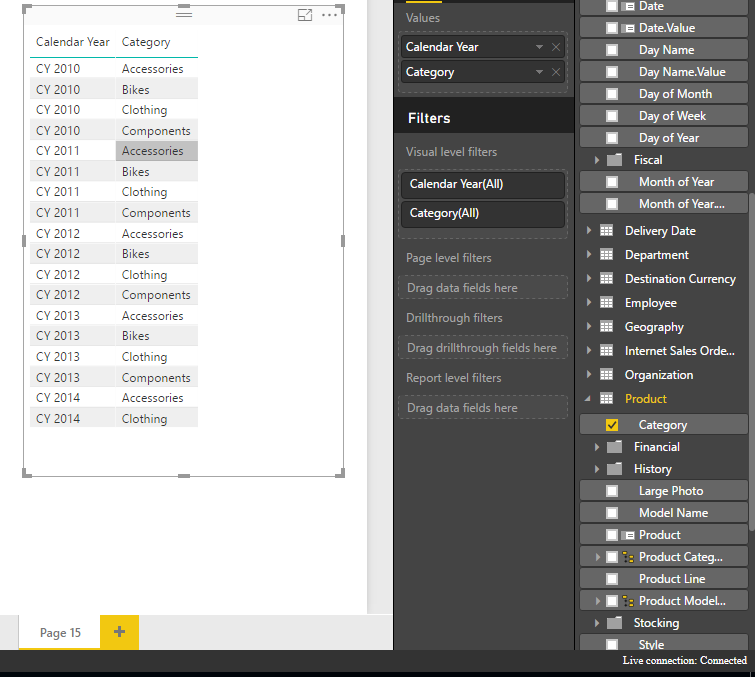The height and width of the screenshot is (677, 755).
Task: Expand the Delivery Date table
Action: 589,231
